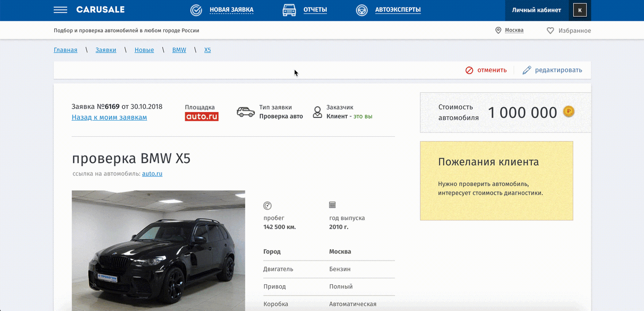Screen dimensions: 644x311
Task: Click the steering wheel icon beside Автоэксперты
Action: click(362, 10)
